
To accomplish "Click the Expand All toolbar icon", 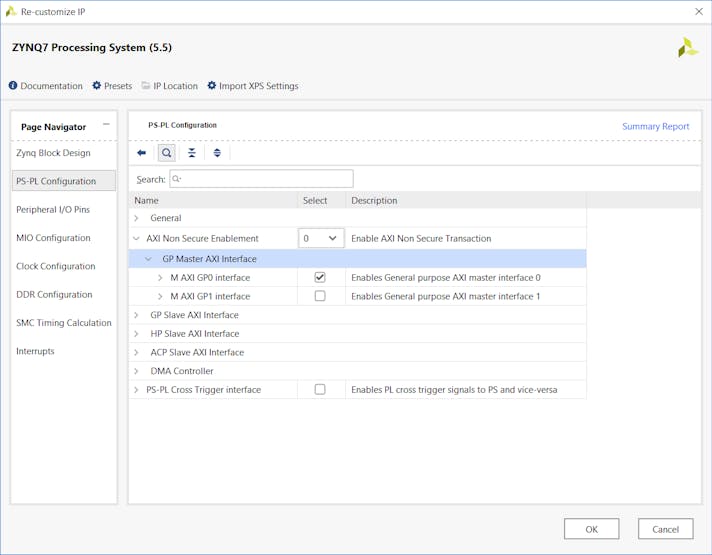I will coord(217,153).
